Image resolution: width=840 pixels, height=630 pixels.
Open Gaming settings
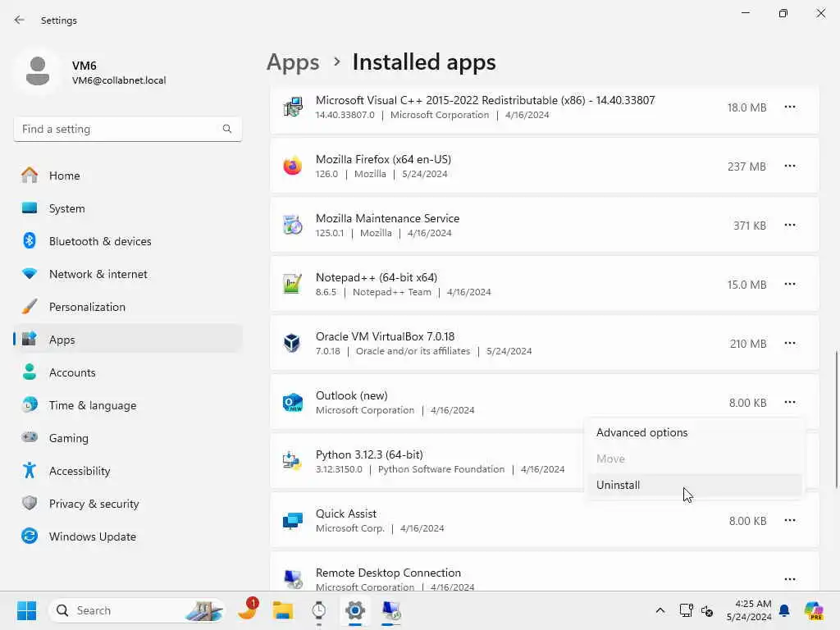pos(127,438)
